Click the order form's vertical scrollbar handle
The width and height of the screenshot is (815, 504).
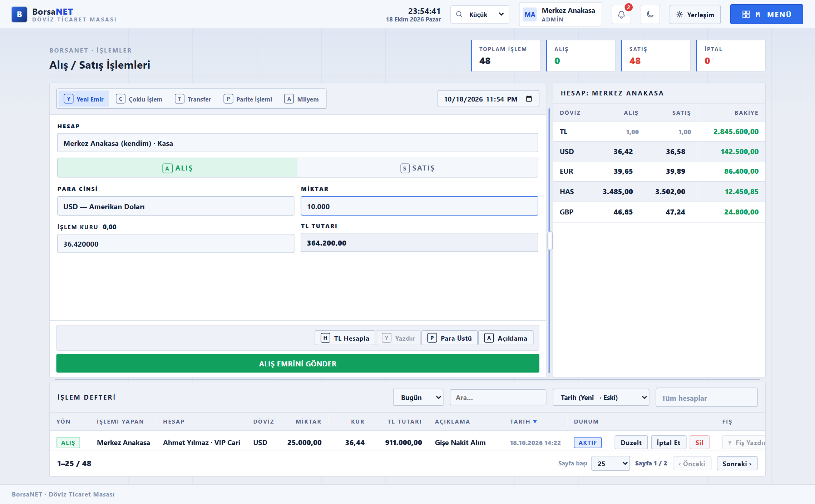tap(550, 241)
